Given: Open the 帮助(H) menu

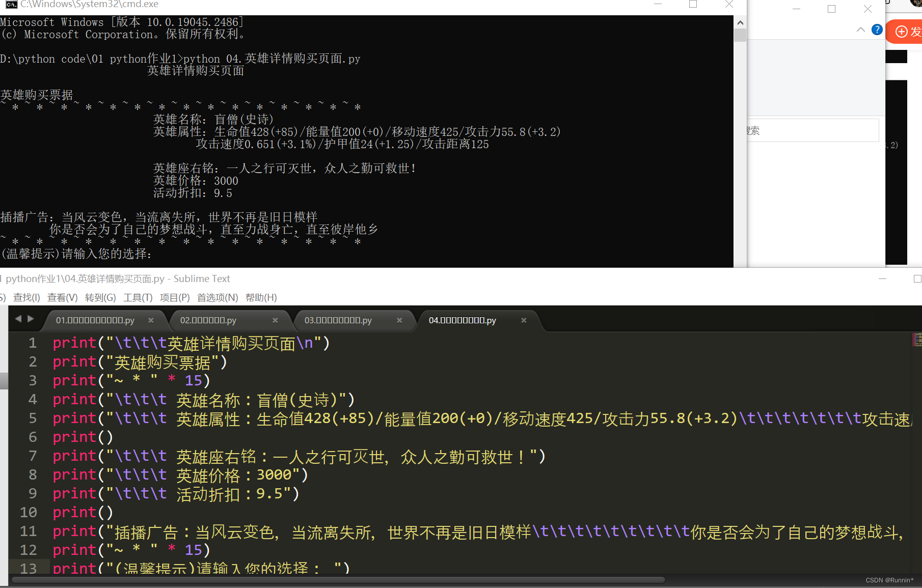Looking at the screenshot, I should pyautogui.click(x=261, y=297).
